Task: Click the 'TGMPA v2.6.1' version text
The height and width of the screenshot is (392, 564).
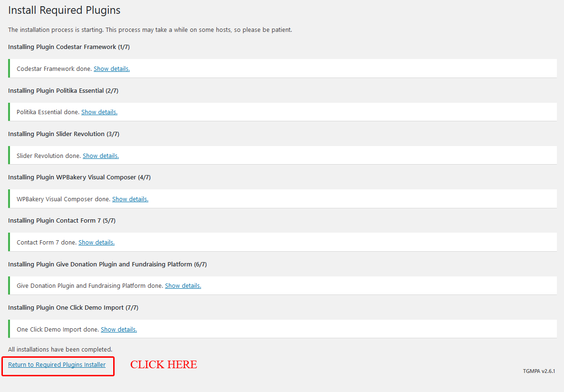Action: pos(539,371)
